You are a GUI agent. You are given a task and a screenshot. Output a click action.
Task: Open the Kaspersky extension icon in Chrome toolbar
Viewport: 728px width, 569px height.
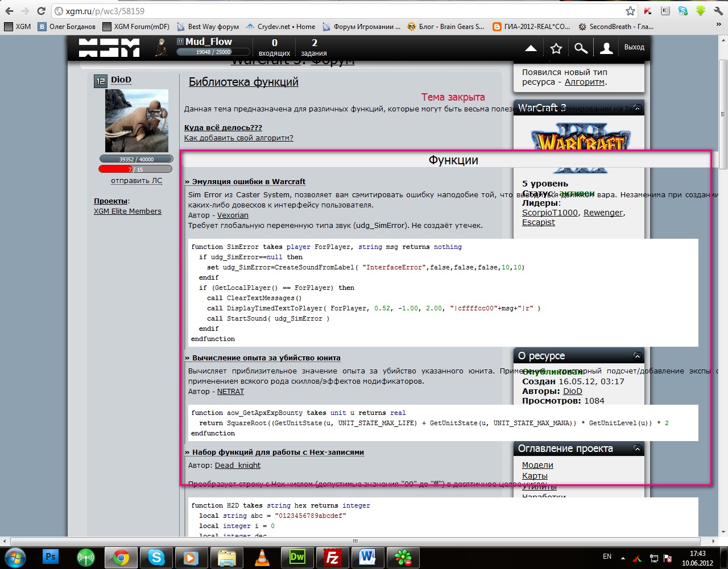pyautogui.click(x=648, y=11)
